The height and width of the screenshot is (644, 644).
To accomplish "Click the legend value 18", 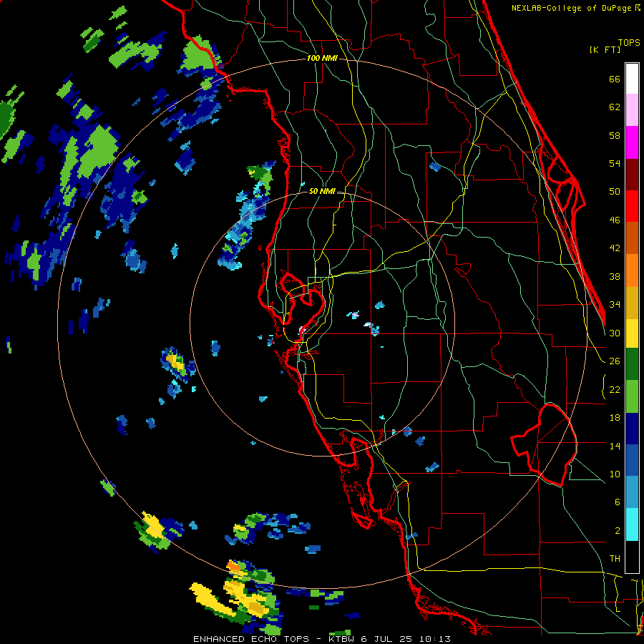I will coord(615,418).
